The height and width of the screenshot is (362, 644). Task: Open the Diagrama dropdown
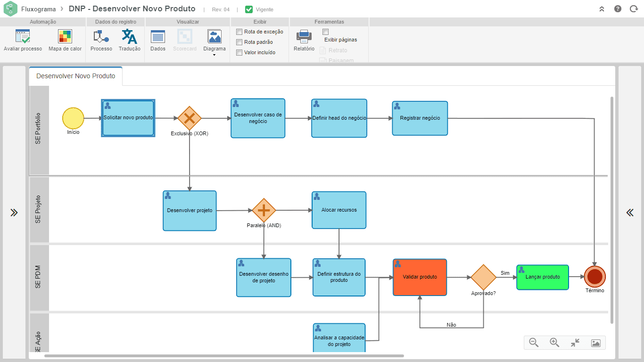[x=215, y=42]
